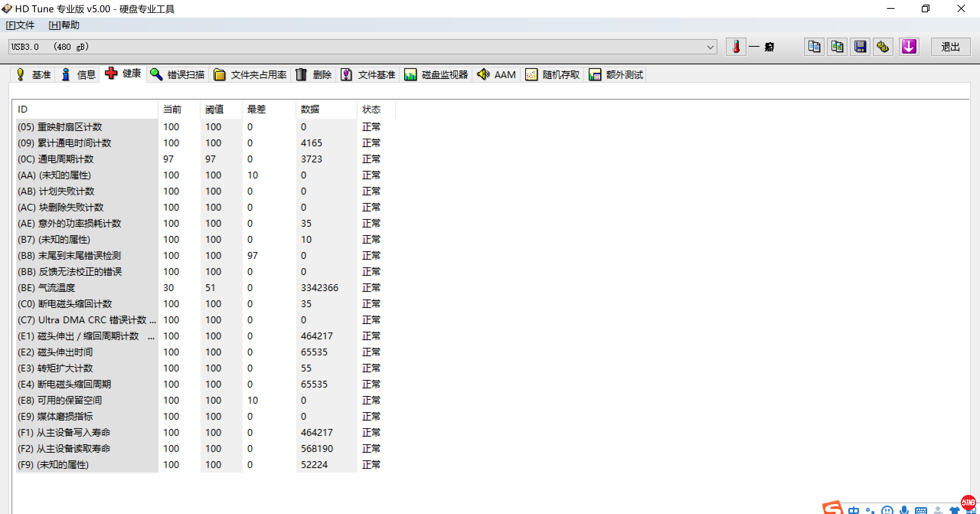Expand the USB3.0 drive selection dropdown
980x514 pixels.
(x=710, y=47)
